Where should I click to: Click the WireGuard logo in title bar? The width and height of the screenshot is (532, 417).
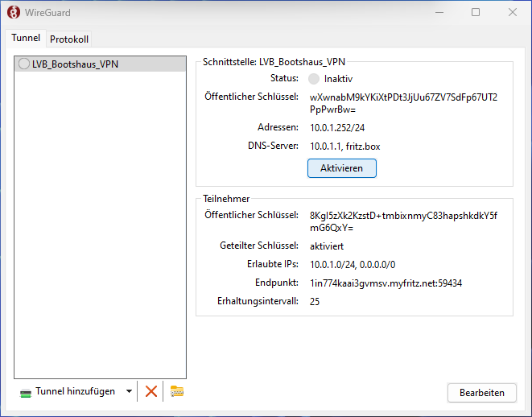pyautogui.click(x=14, y=13)
